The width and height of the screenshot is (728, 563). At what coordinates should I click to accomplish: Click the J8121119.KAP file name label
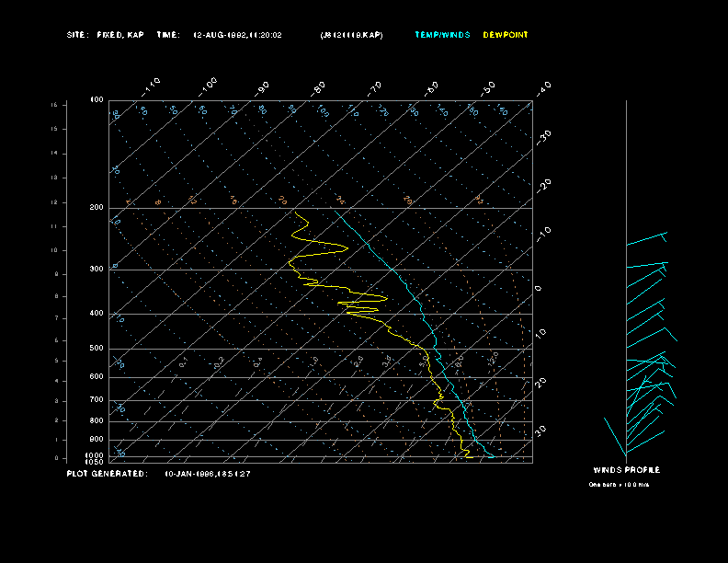[352, 35]
